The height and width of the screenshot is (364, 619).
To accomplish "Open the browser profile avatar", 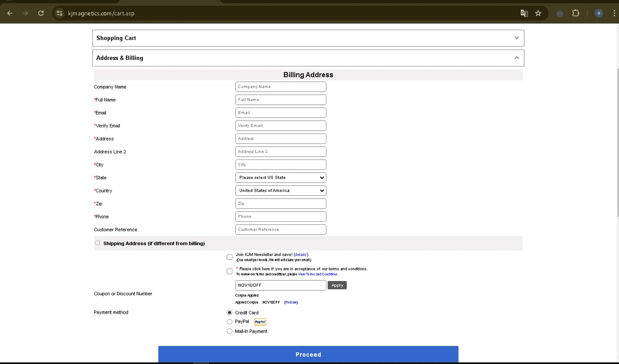I will coord(598,13).
